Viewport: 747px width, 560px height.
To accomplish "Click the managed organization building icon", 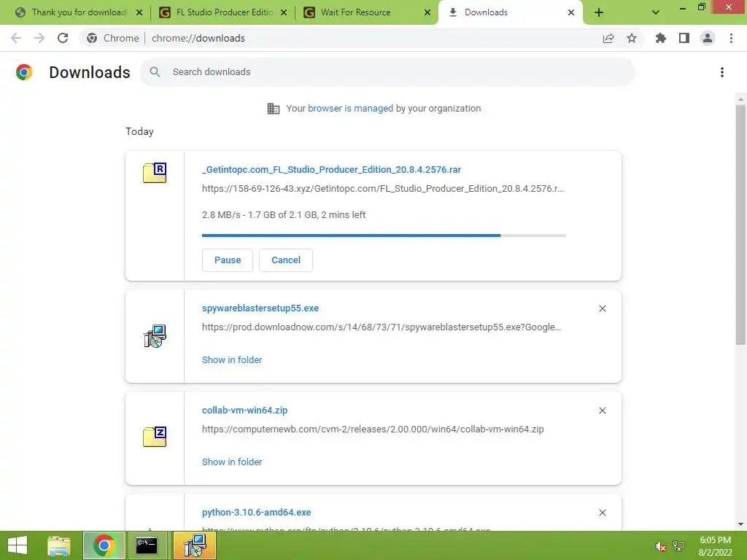I will (x=274, y=109).
